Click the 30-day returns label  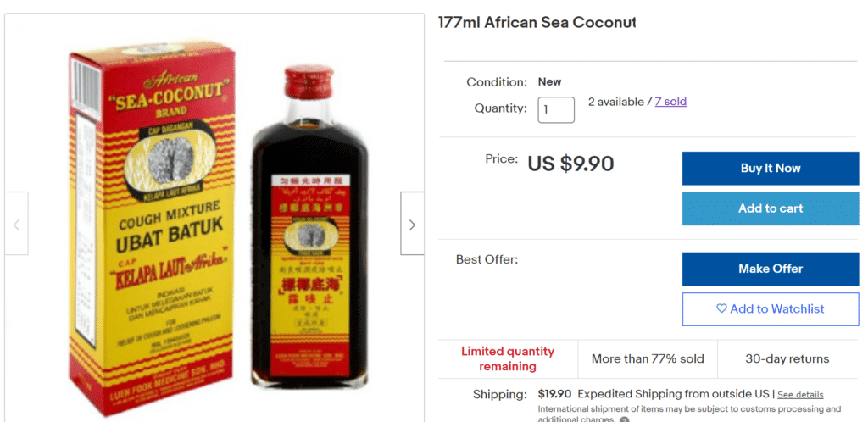click(x=787, y=358)
